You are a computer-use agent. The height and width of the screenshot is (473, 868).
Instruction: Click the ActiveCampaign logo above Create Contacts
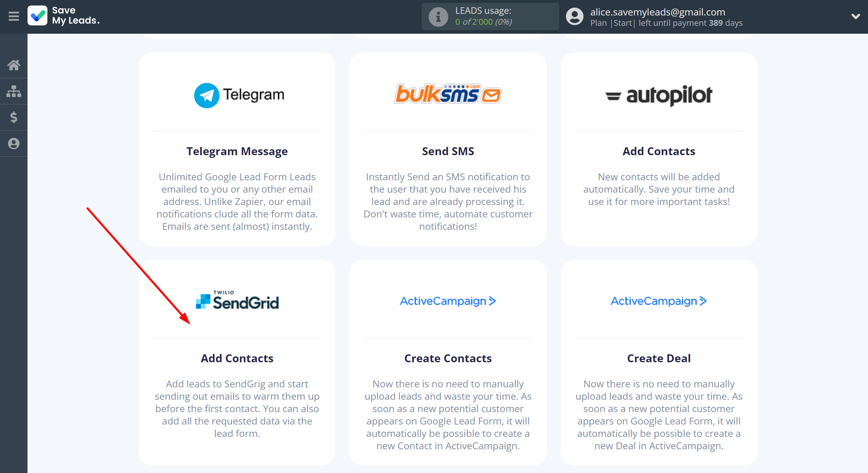tap(448, 301)
